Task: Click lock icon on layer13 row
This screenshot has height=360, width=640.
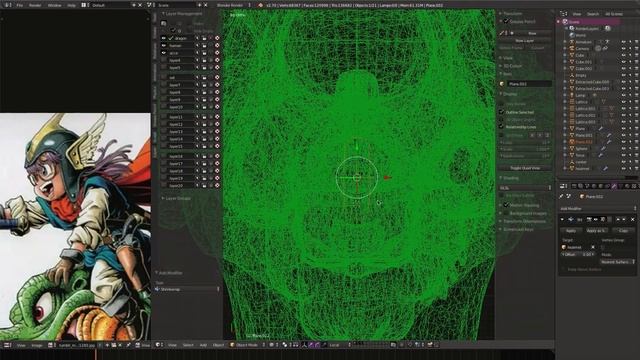Action: (x=204, y=131)
